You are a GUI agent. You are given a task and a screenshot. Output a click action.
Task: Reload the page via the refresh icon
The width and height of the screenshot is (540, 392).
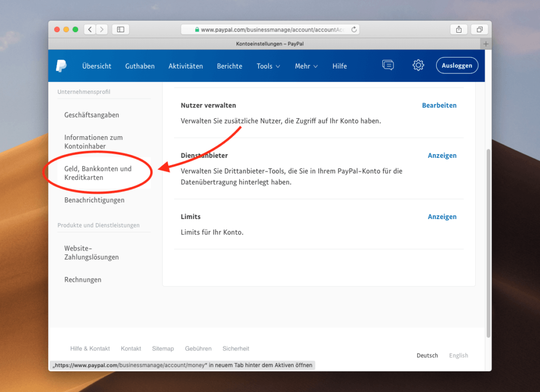coord(354,29)
